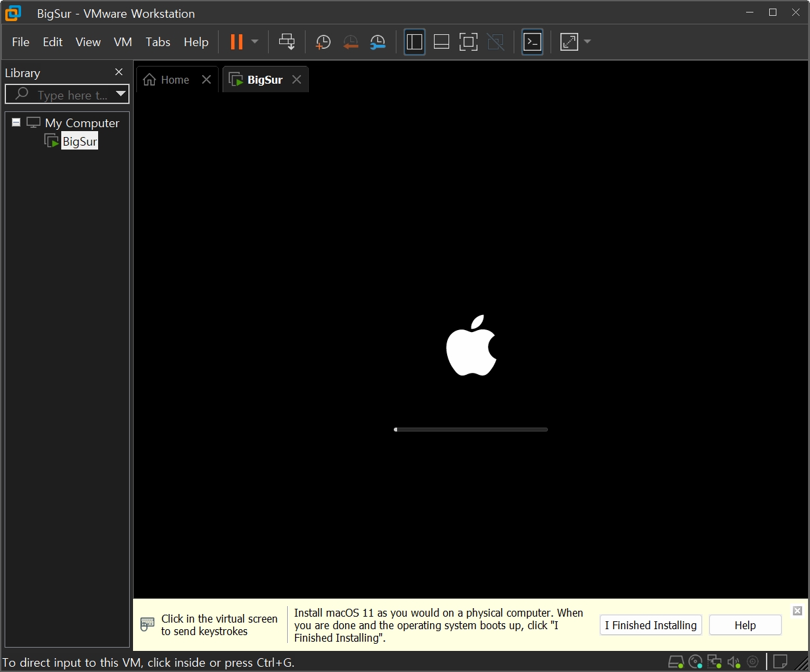This screenshot has width=810, height=672.
Task: Enter full screen mode
Action: tap(468, 42)
